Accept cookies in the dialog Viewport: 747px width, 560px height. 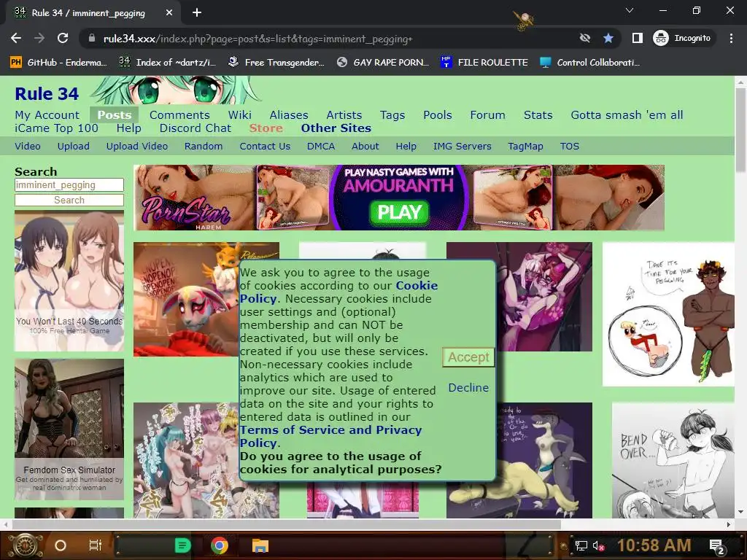(468, 357)
